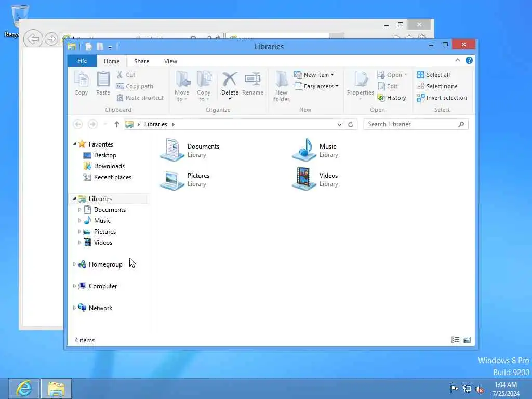The height and width of the screenshot is (399, 532).
Task: Open the Delete dropdown arrow
Action: pos(230,99)
